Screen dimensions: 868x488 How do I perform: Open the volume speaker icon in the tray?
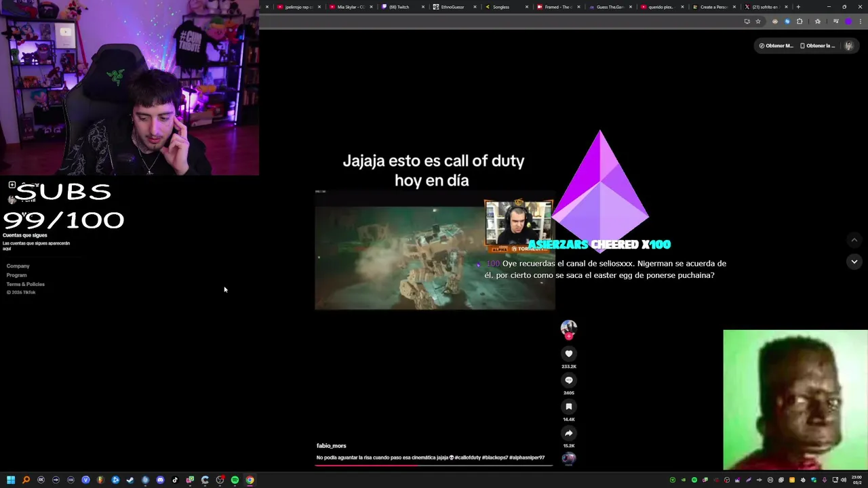pos(844,480)
